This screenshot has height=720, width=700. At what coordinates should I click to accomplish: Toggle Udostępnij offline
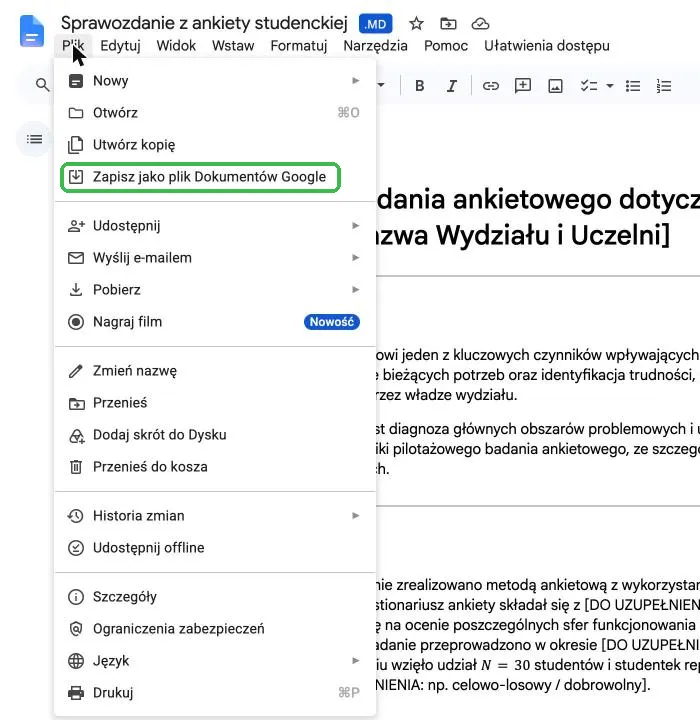pyautogui.click(x=215, y=548)
